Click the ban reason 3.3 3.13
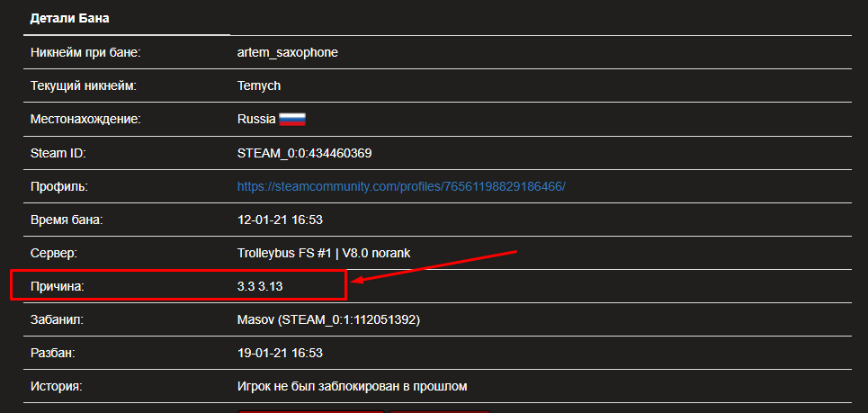868x413 pixels. (260, 286)
